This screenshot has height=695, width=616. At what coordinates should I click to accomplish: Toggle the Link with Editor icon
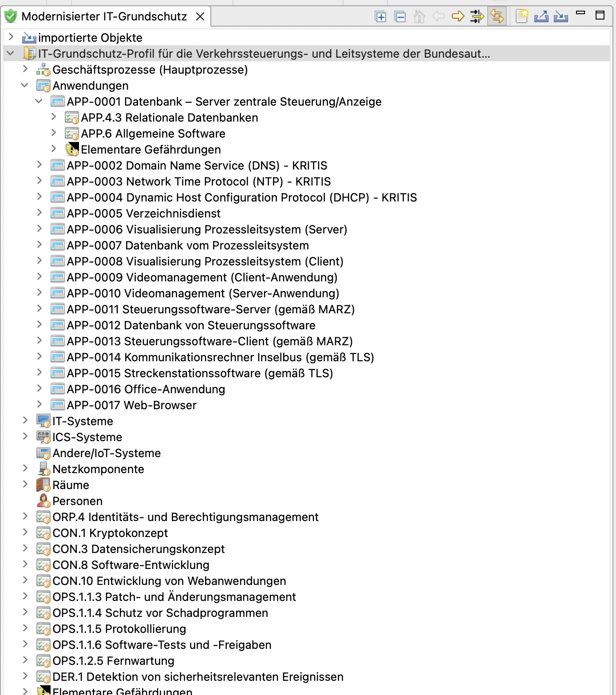point(497,16)
